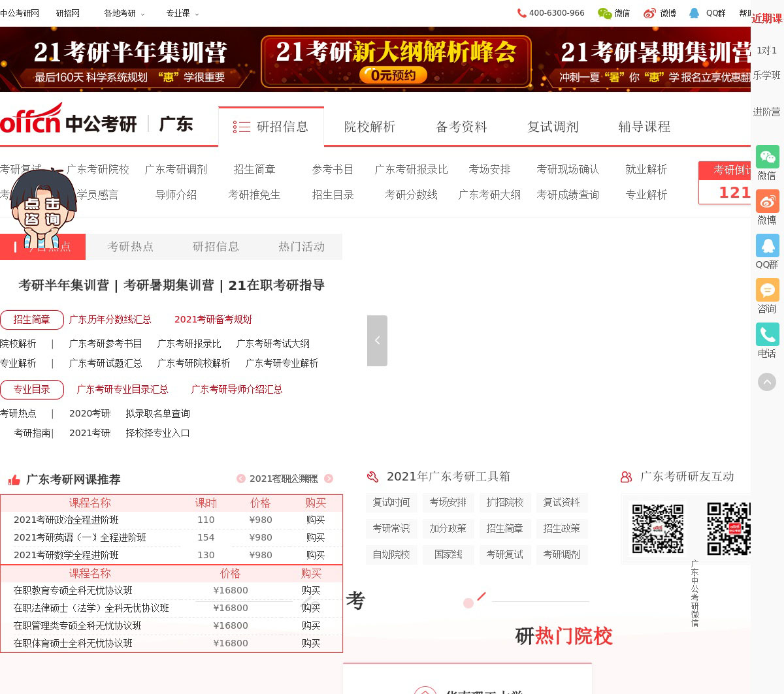784x694 pixels.
Task: Open the 院校解析 navigation tab
Action: click(x=370, y=127)
